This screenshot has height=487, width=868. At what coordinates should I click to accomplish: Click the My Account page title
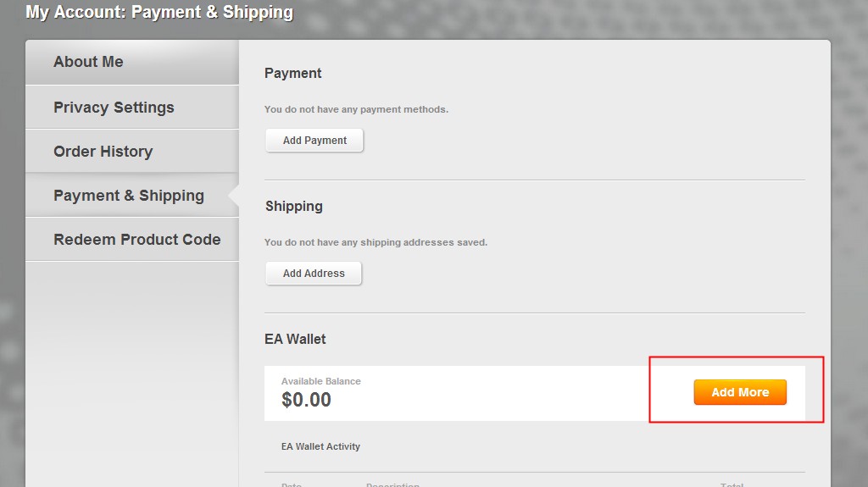159,13
